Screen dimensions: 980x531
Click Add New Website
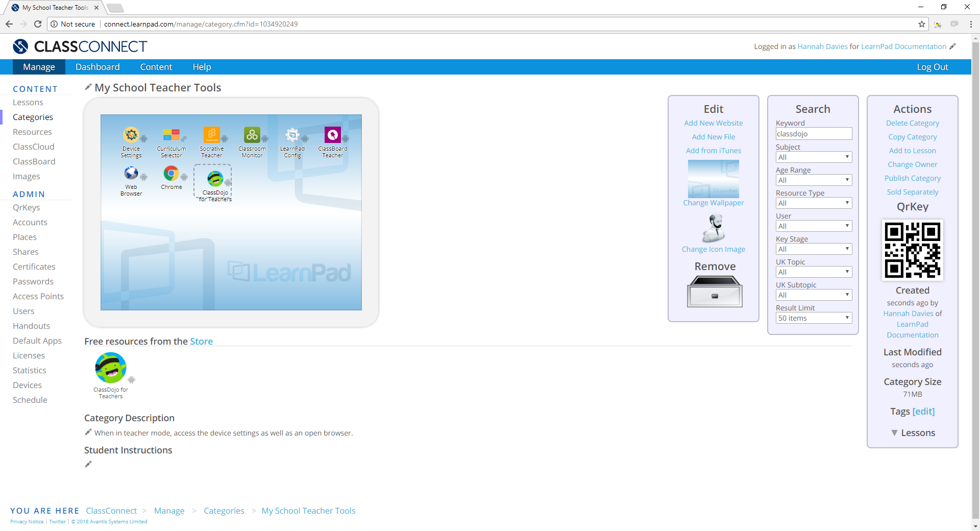tap(714, 123)
